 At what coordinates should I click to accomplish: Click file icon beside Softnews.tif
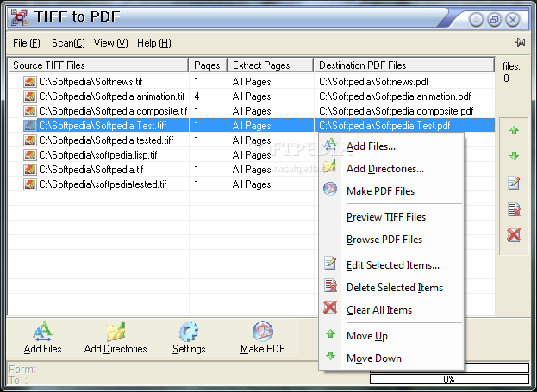tap(30, 82)
